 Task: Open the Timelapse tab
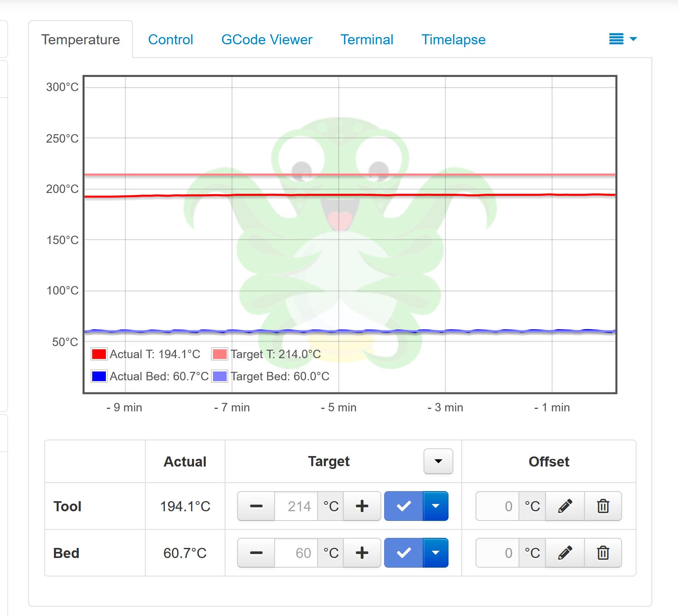453,39
